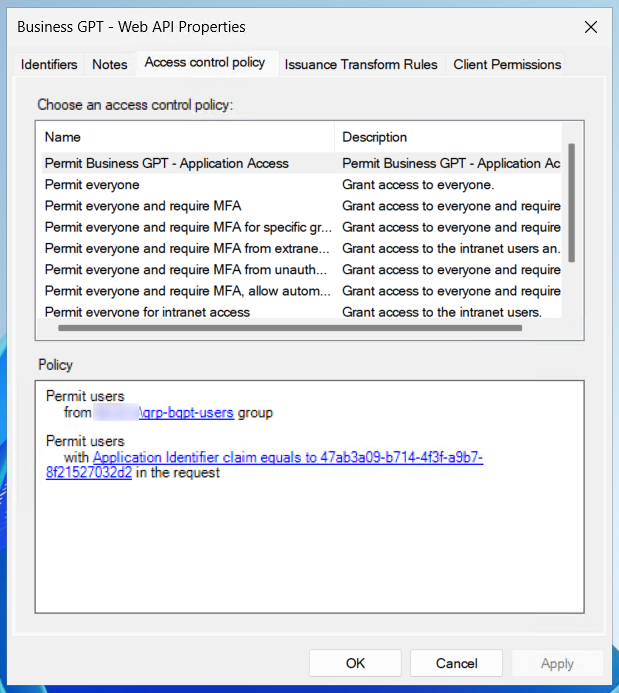Select Permit Business GPT - Application Access policy
Screen dimensions: 619x693
[x=301, y=163]
